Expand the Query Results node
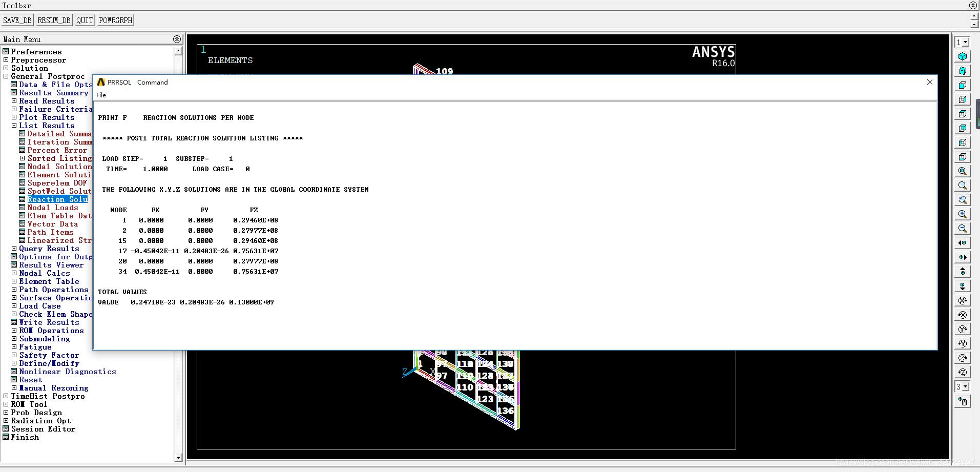Image resolution: width=980 pixels, height=472 pixels. click(x=14, y=249)
